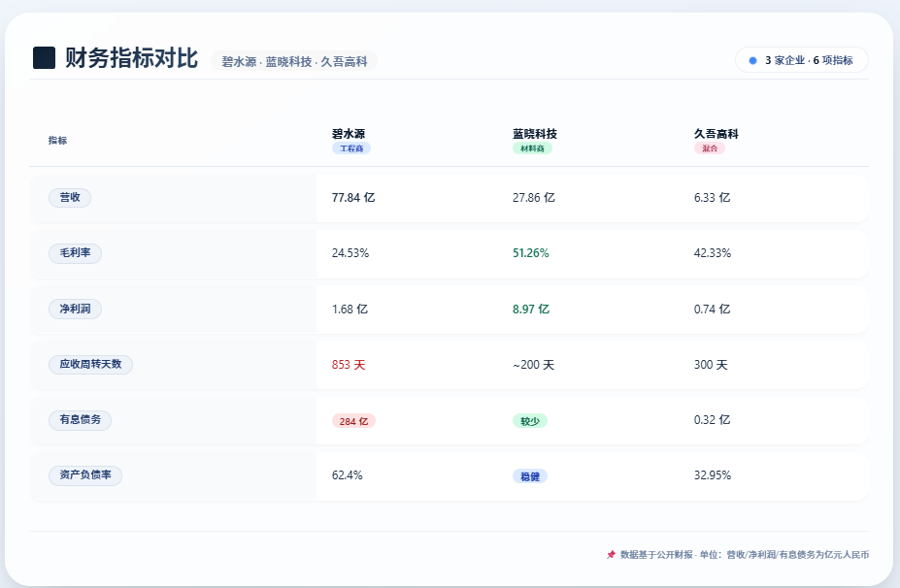Image resolution: width=900 pixels, height=588 pixels.
Task: Click 27.86 亿 revenue value
Action: [534, 197]
